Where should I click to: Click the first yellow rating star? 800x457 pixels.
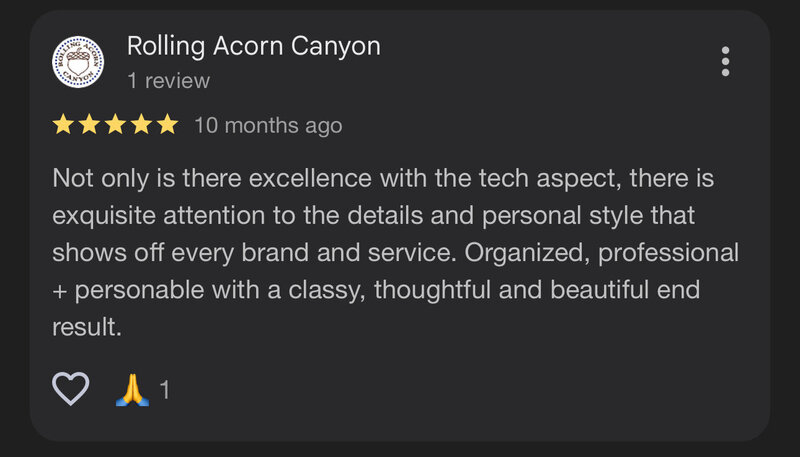coord(63,124)
